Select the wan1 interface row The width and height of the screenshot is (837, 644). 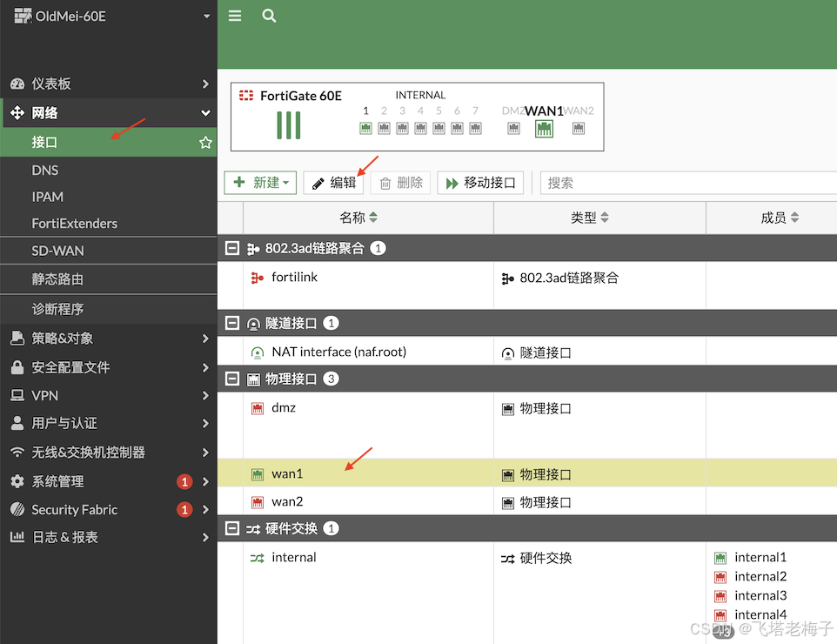point(527,473)
